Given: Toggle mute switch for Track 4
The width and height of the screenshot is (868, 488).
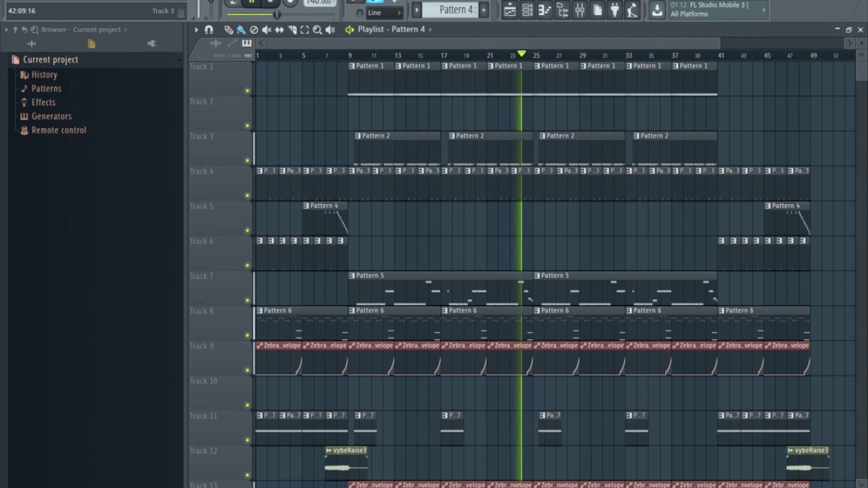Looking at the screenshot, I should [247, 195].
